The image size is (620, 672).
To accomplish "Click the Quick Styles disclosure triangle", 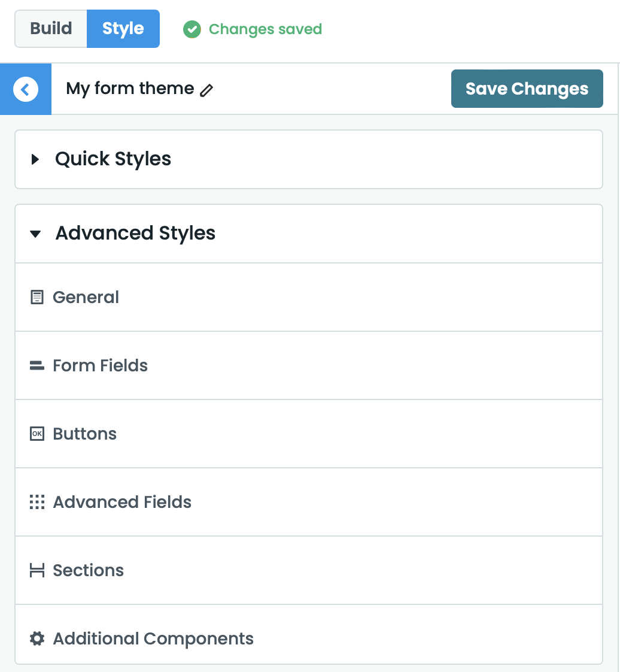I will (35, 159).
